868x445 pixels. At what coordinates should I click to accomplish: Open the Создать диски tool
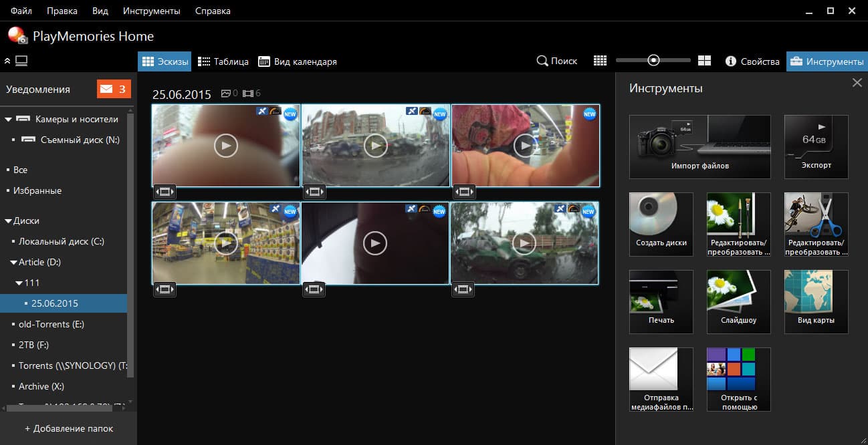coord(661,225)
